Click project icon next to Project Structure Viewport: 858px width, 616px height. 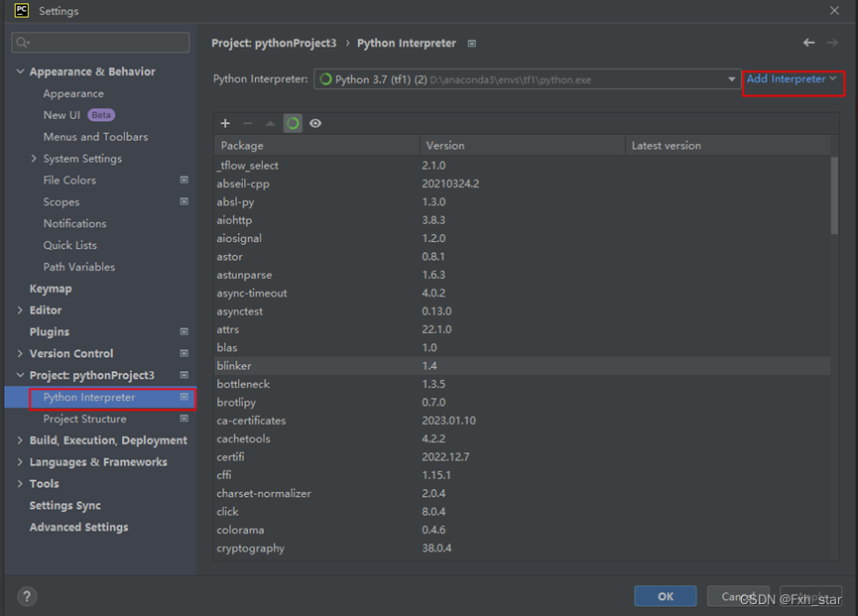(184, 419)
